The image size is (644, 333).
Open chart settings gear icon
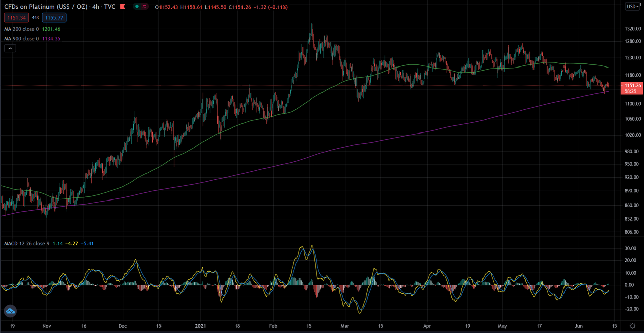click(633, 326)
